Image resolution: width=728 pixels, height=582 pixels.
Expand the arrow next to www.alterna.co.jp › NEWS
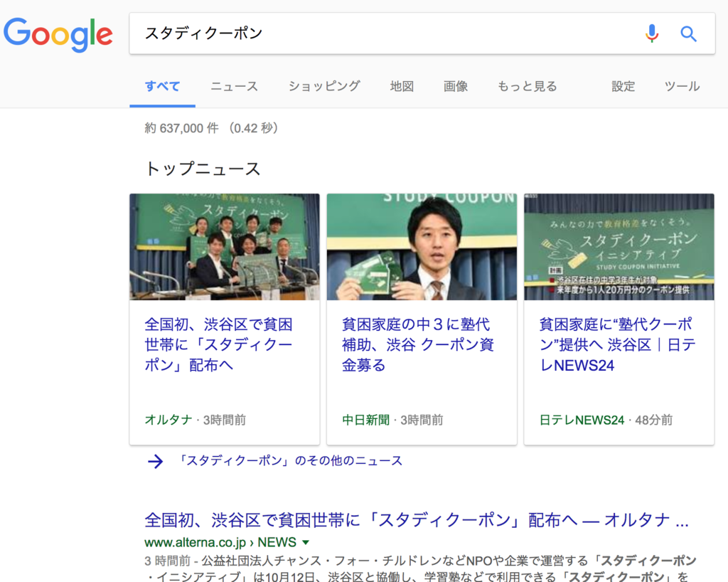tap(306, 543)
